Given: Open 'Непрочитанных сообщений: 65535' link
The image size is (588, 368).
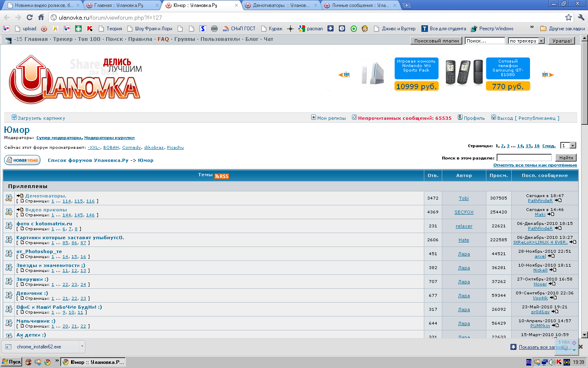Looking at the screenshot, I should (405, 118).
